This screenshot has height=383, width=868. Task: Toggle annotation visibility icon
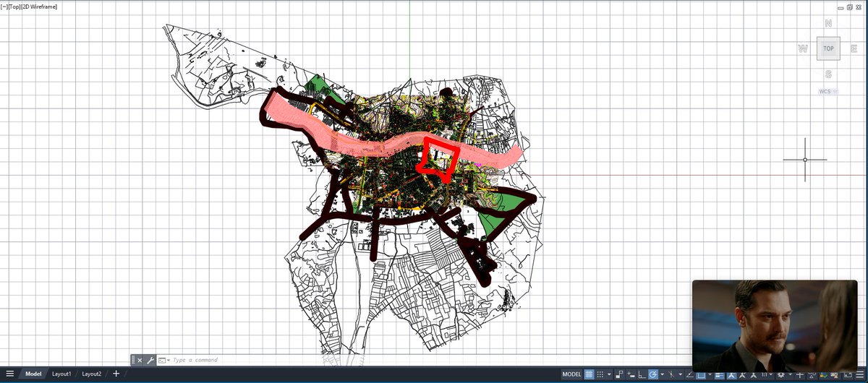click(732, 374)
